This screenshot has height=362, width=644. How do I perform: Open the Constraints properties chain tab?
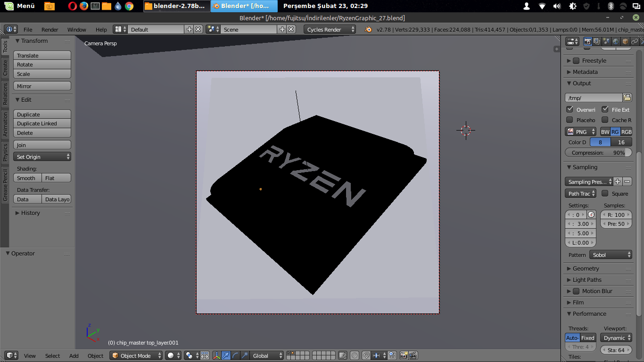point(635,41)
